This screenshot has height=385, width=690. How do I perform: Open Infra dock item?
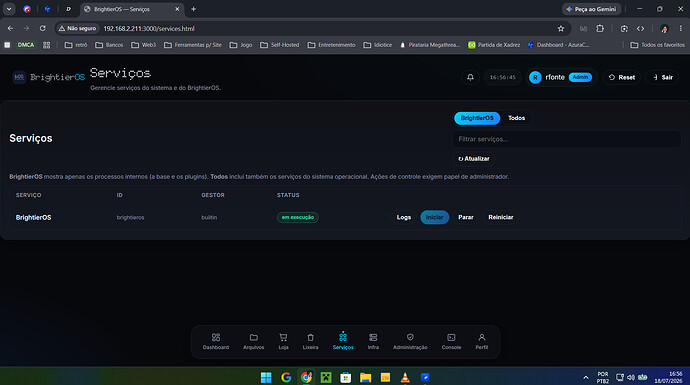pyautogui.click(x=373, y=341)
